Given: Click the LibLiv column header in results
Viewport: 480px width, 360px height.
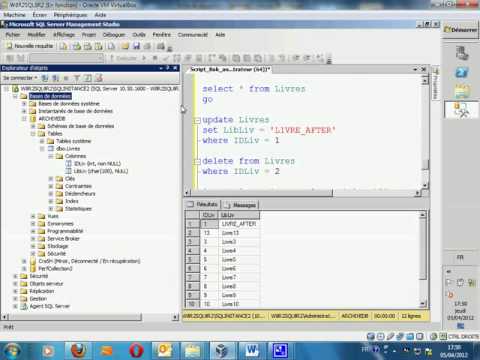Looking at the screenshot, I should (x=239, y=215).
